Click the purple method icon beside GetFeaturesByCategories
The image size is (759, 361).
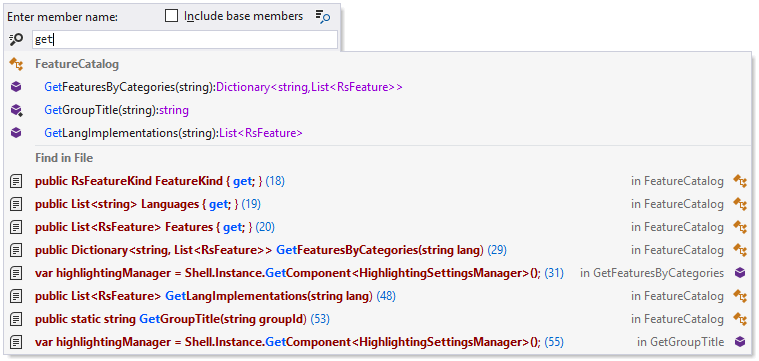(16, 87)
